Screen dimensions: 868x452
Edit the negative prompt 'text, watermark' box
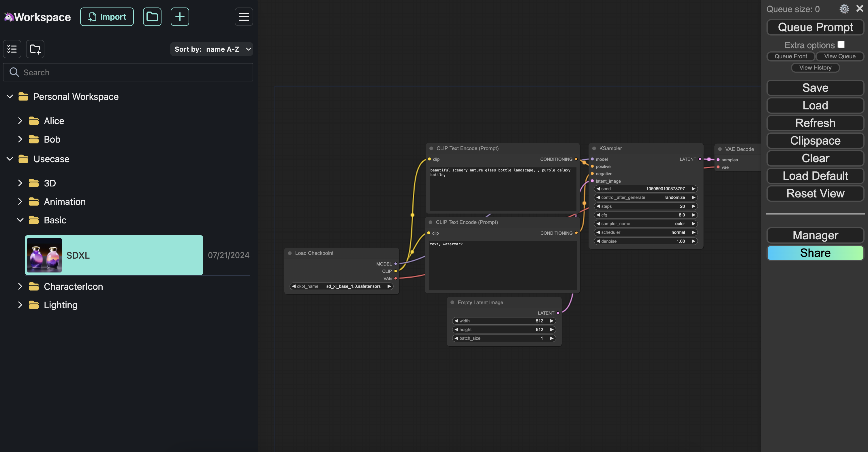502,266
